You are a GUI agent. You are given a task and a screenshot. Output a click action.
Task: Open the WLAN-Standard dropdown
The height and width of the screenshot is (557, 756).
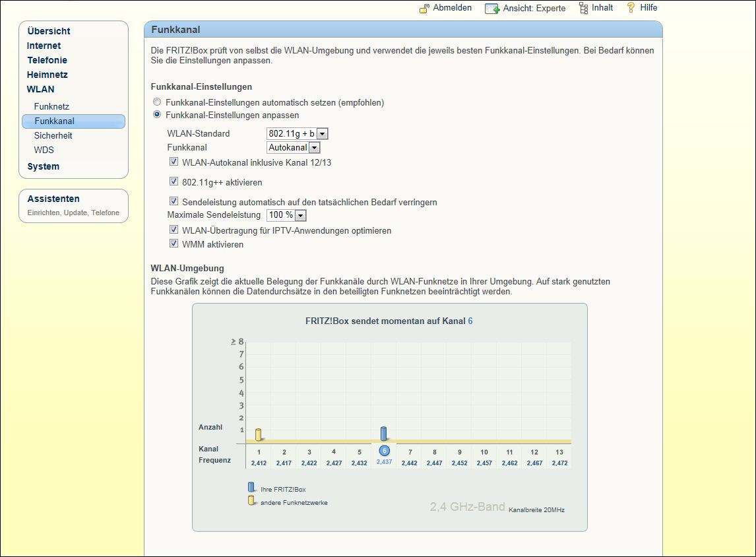297,133
